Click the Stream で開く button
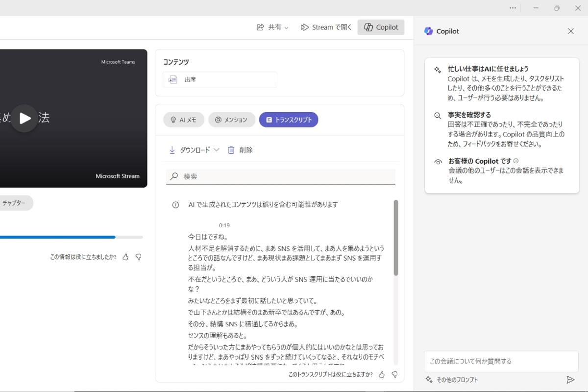 [325, 27]
